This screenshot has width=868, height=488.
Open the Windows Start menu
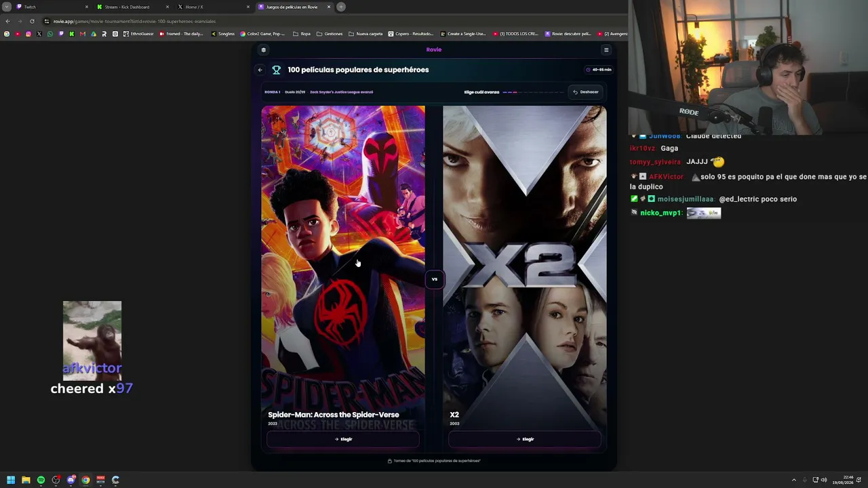pyautogui.click(x=11, y=480)
